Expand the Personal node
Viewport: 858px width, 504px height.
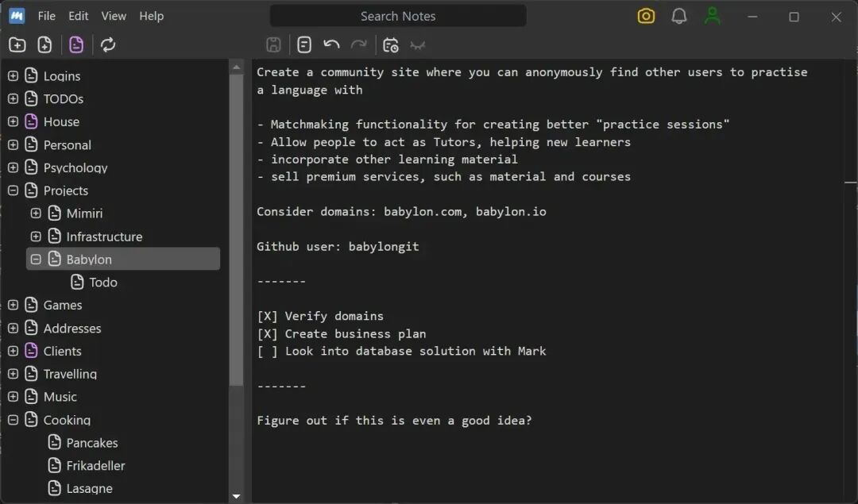14,144
